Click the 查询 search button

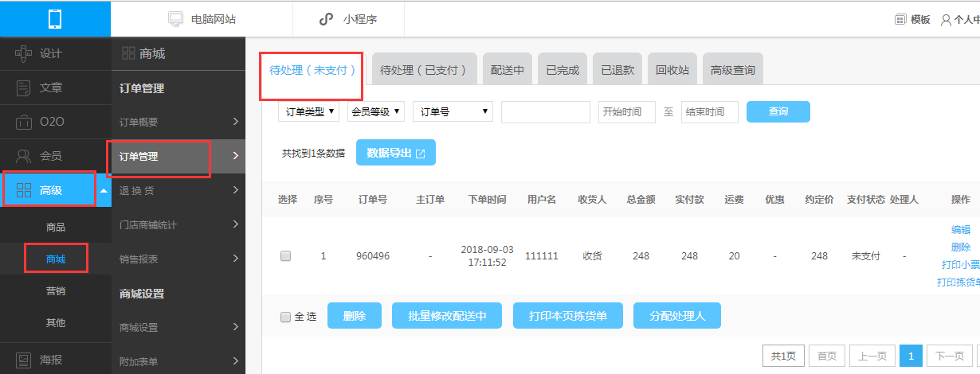pos(778,112)
